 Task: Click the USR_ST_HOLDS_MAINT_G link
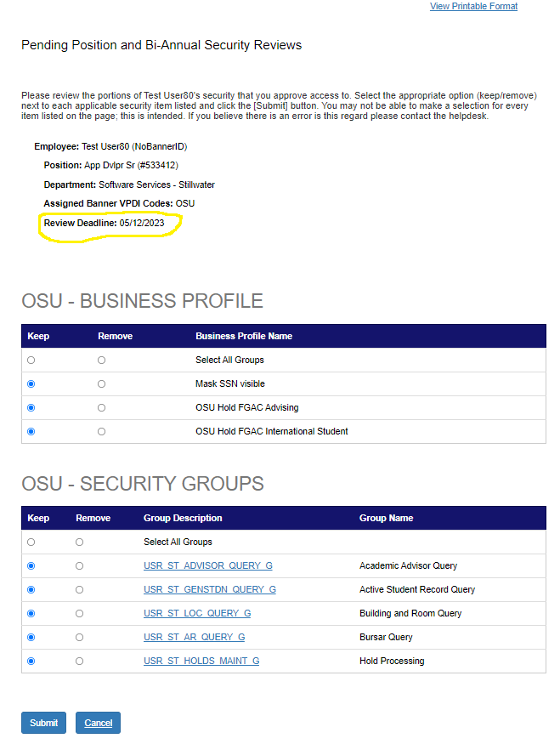[201, 662]
